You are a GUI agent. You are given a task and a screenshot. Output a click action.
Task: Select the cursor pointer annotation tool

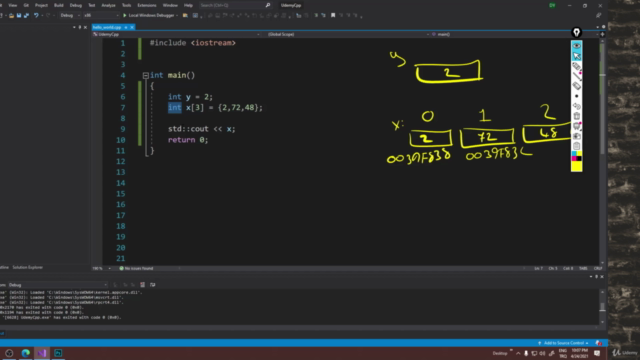576,56
